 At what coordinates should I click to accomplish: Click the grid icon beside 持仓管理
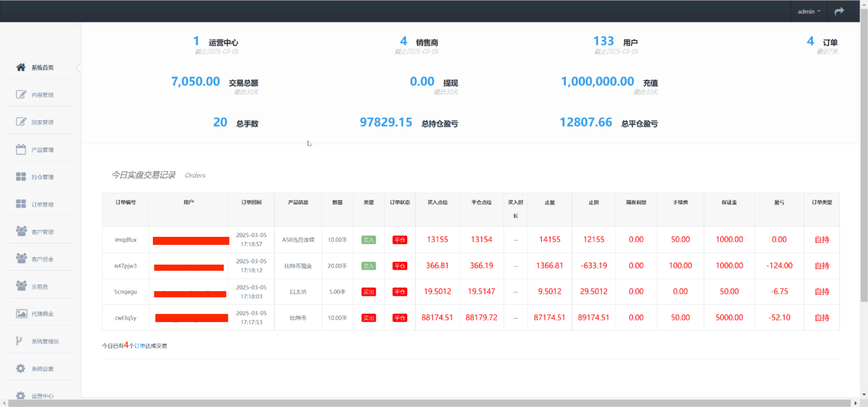pyautogui.click(x=21, y=177)
